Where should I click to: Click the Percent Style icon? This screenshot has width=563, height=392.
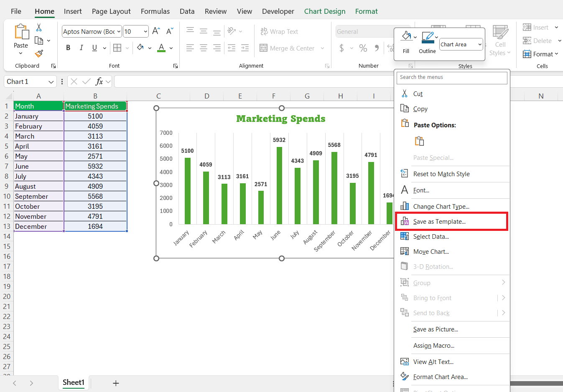(363, 48)
